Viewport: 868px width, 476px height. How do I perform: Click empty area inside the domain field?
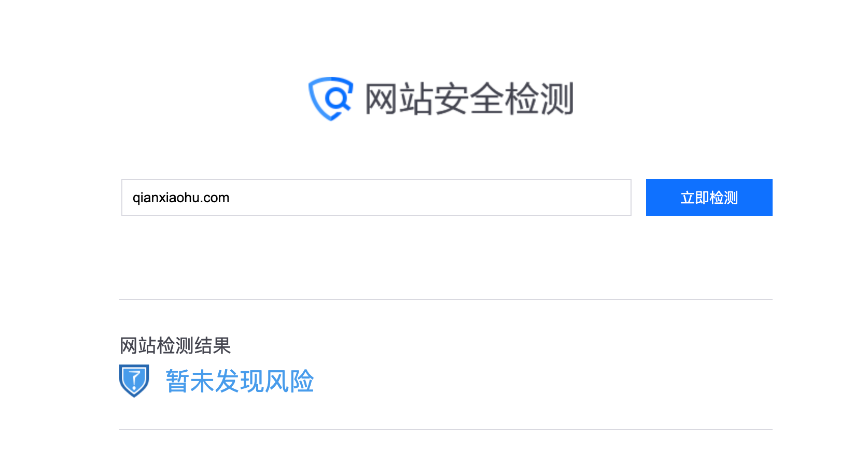coord(430,198)
